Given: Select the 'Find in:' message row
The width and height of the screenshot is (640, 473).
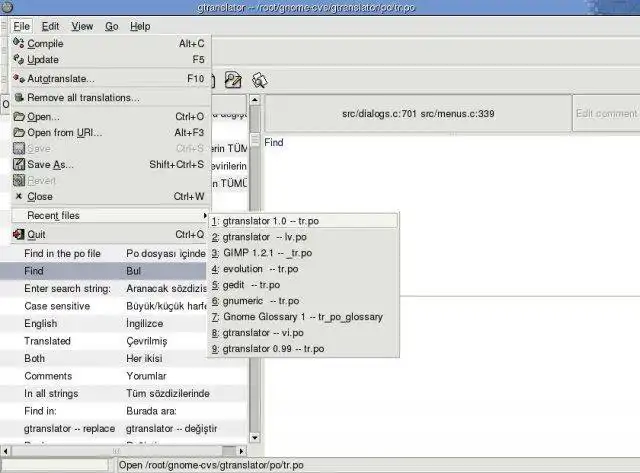Looking at the screenshot, I should click(124, 411).
